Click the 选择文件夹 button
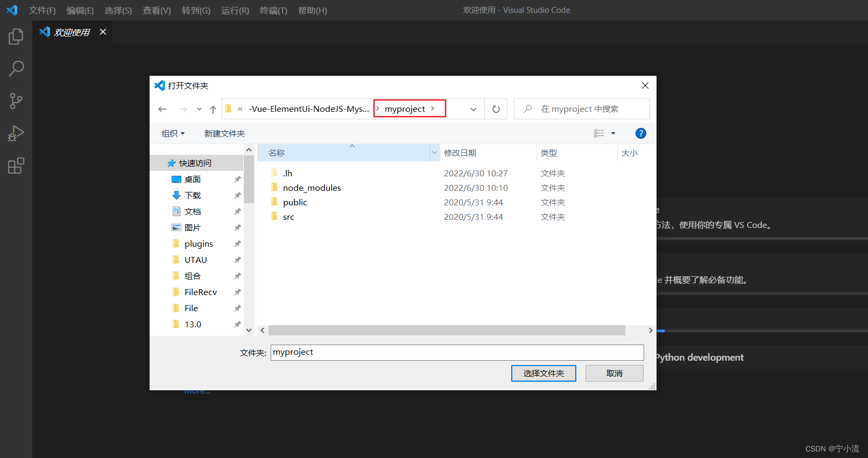 [544, 373]
